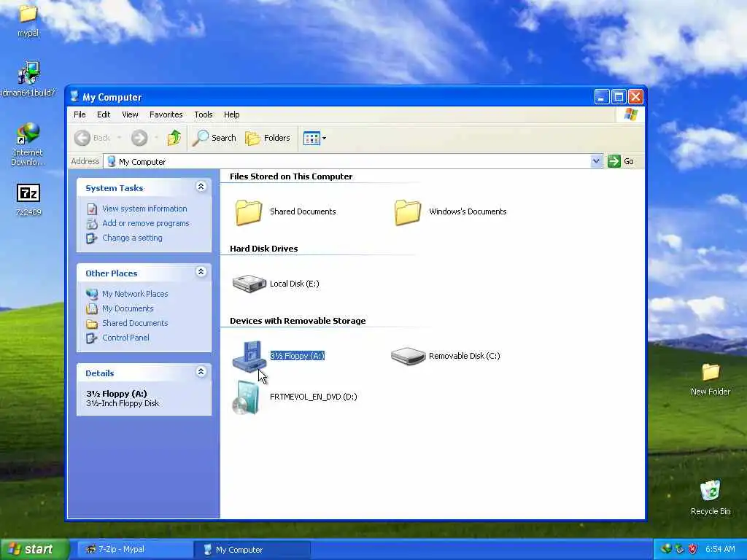Click the Control Panel icon in sidebar

[x=92, y=338]
